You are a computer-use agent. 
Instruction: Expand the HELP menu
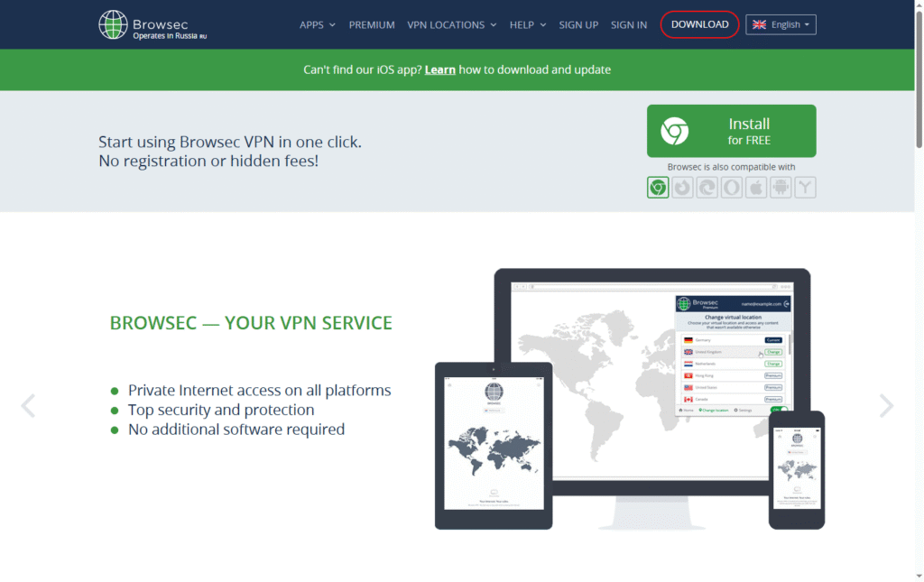pyautogui.click(x=527, y=25)
